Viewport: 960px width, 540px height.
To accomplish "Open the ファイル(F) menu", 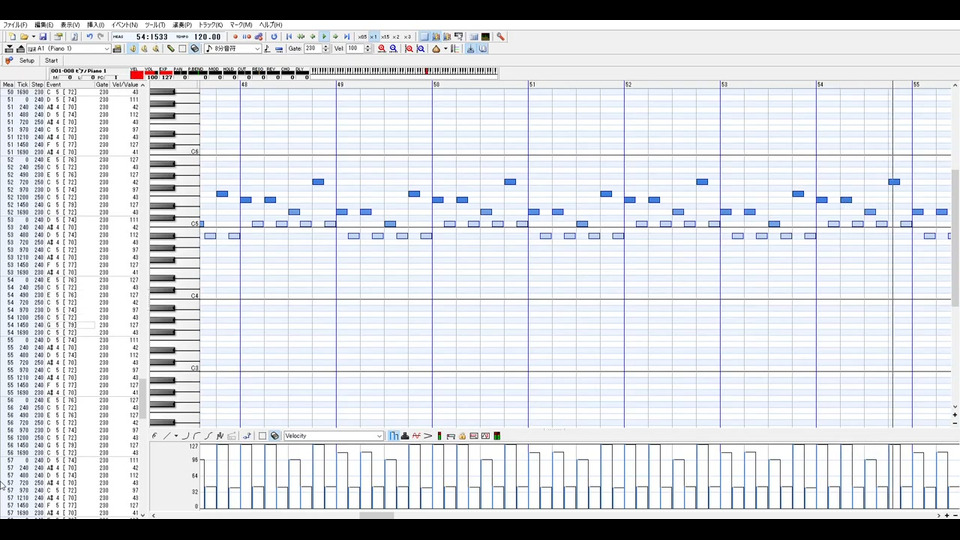I will tap(15, 24).
